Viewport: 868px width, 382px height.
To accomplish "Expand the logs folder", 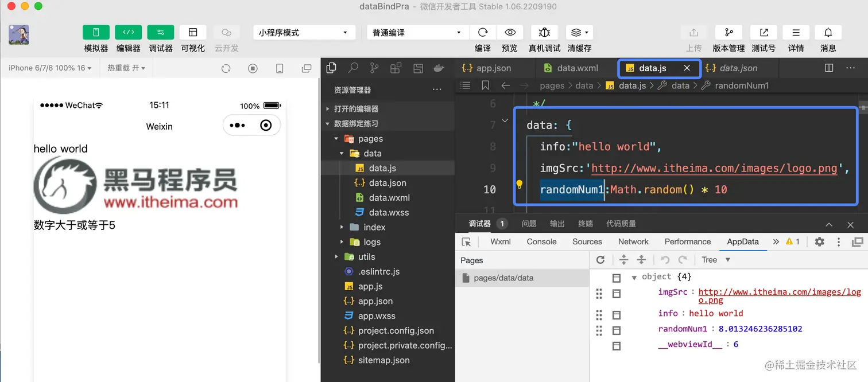I will [388, 242].
